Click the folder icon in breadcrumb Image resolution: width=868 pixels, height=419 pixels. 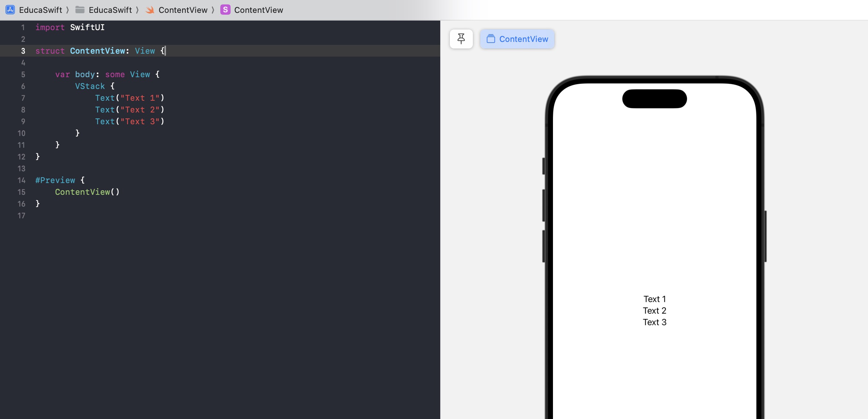[x=80, y=10]
